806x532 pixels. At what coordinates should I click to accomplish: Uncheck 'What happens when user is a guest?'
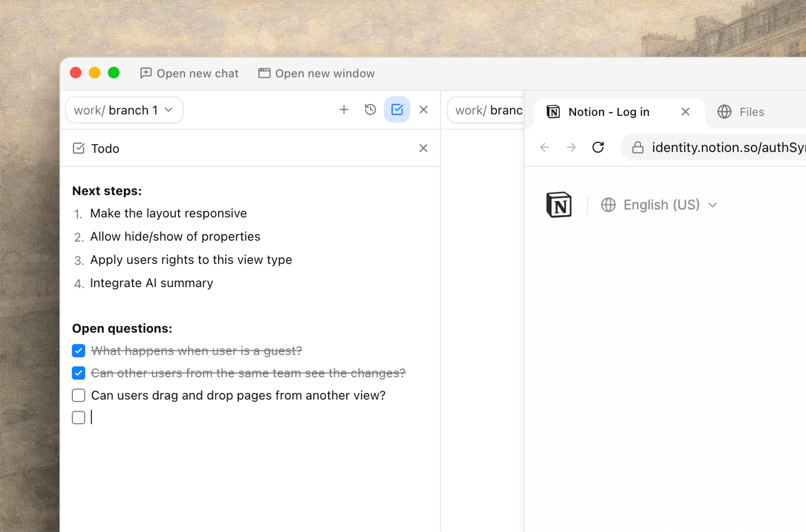(x=78, y=351)
